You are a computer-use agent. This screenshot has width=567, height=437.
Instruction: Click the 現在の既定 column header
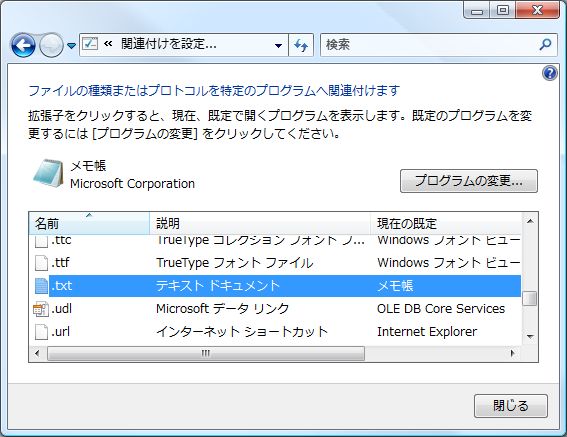446,223
